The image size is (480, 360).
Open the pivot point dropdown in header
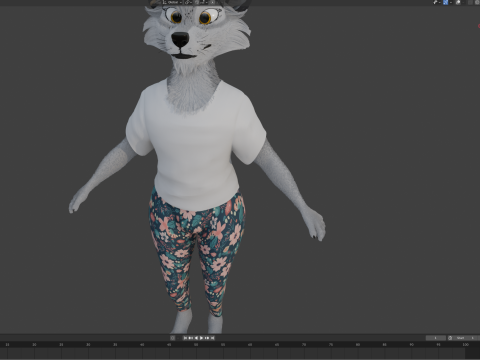tap(188, 2)
